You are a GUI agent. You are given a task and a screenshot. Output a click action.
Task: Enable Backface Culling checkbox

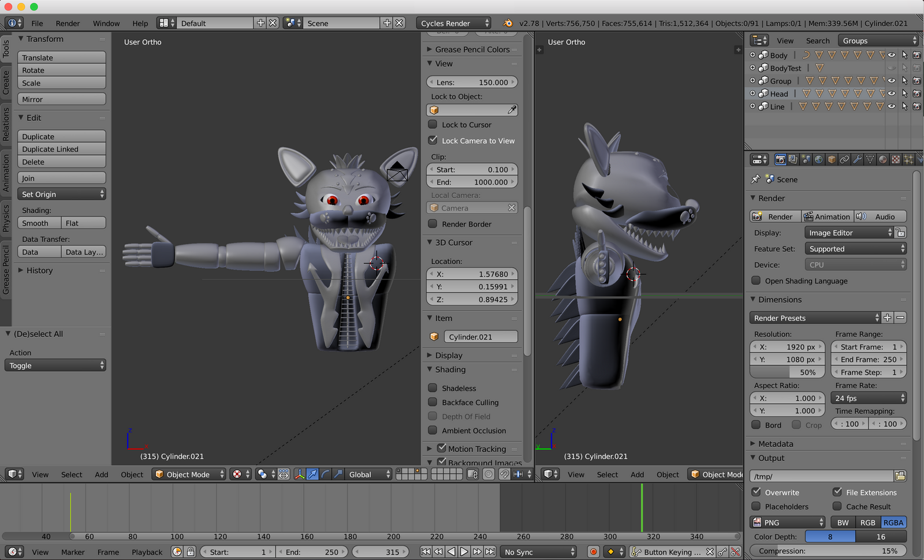[x=433, y=402]
